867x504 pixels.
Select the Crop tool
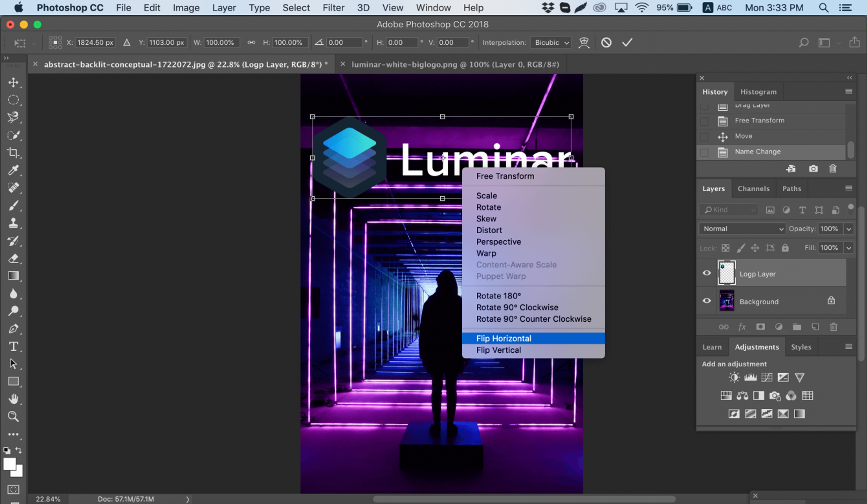13,152
